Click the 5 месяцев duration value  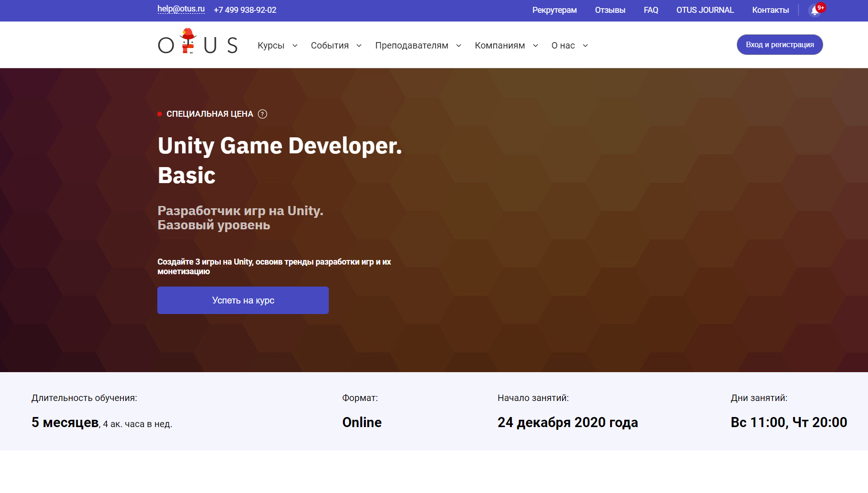pyautogui.click(x=65, y=422)
